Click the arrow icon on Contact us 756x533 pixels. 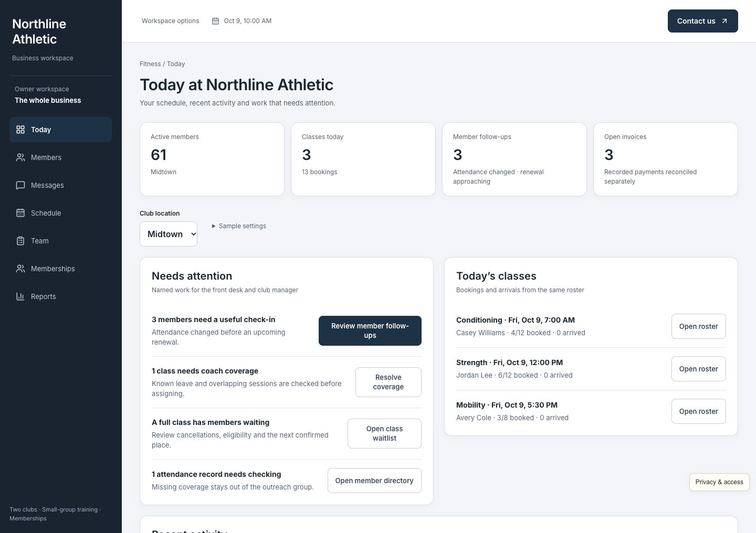724,21
